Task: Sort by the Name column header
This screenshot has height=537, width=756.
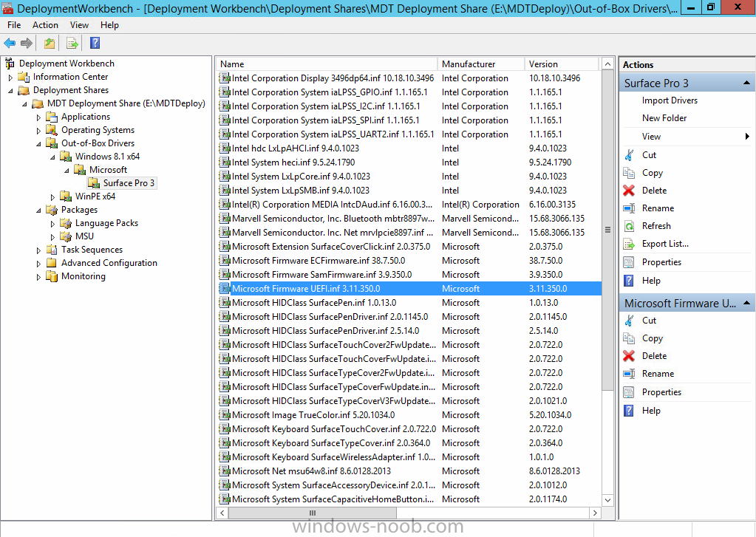Action: 327,64
